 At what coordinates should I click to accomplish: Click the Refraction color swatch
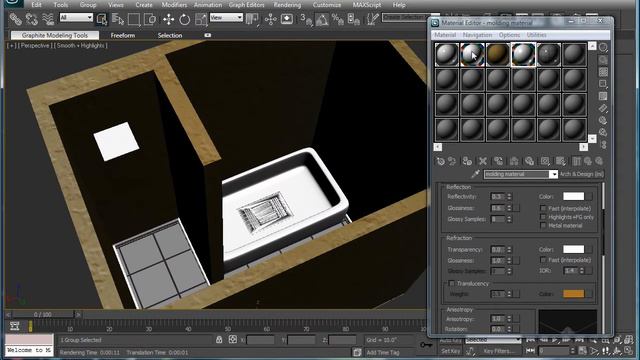(x=573, y=249)
